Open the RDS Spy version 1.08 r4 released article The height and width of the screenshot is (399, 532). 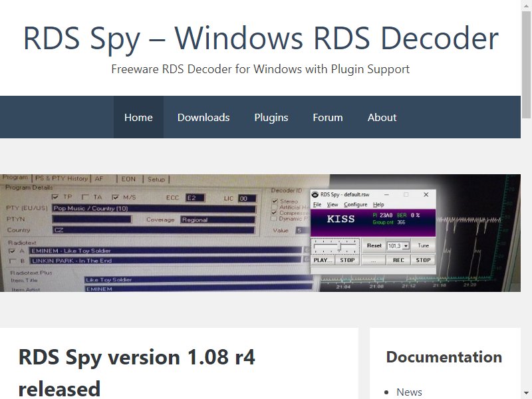point(137,373)
